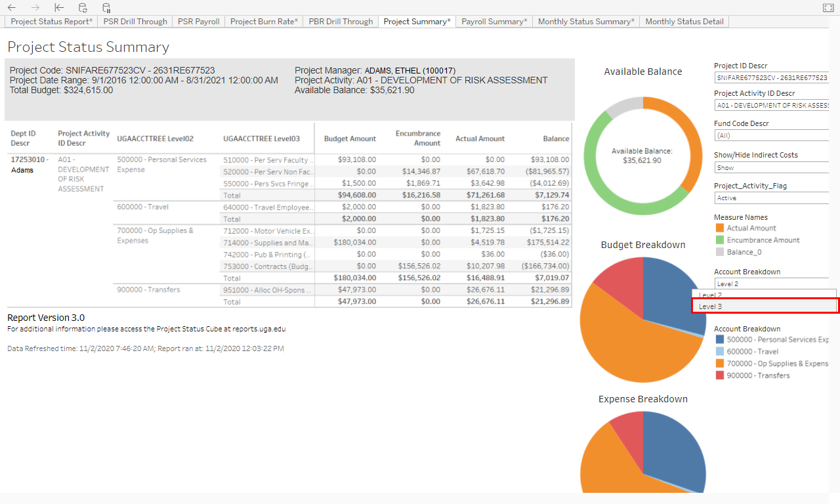Open the Project Status Report tab
This screenshot has height=504, width=840.
[52, 22]
